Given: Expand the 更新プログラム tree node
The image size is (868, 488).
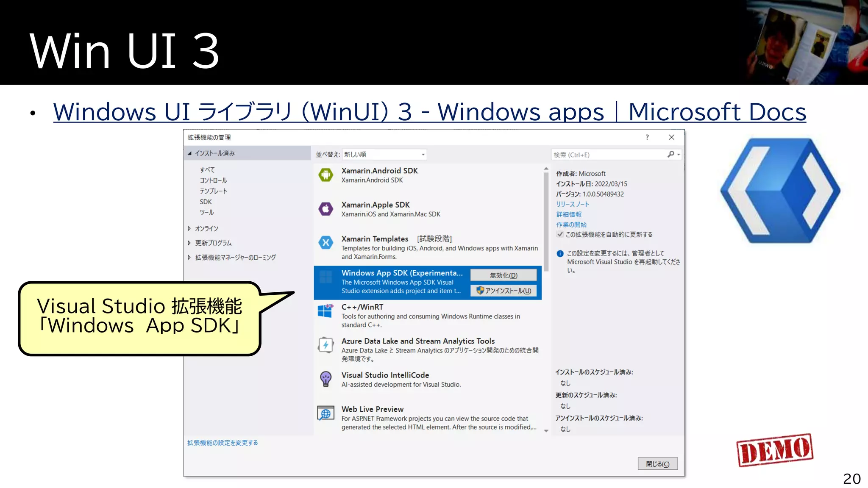Looking at the screenshot, I should (189, 243).
